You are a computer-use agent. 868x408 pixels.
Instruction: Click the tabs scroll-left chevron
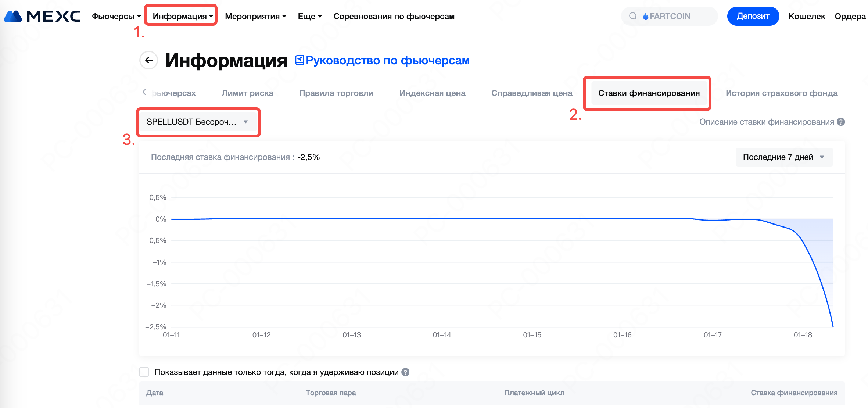tap(144, 92)
